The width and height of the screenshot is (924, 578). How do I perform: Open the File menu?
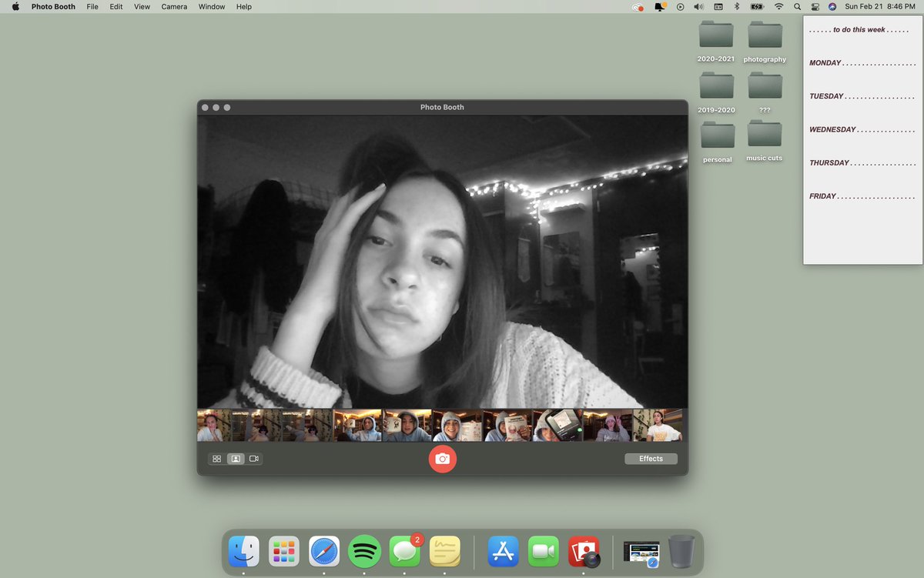tap(92, 6)
